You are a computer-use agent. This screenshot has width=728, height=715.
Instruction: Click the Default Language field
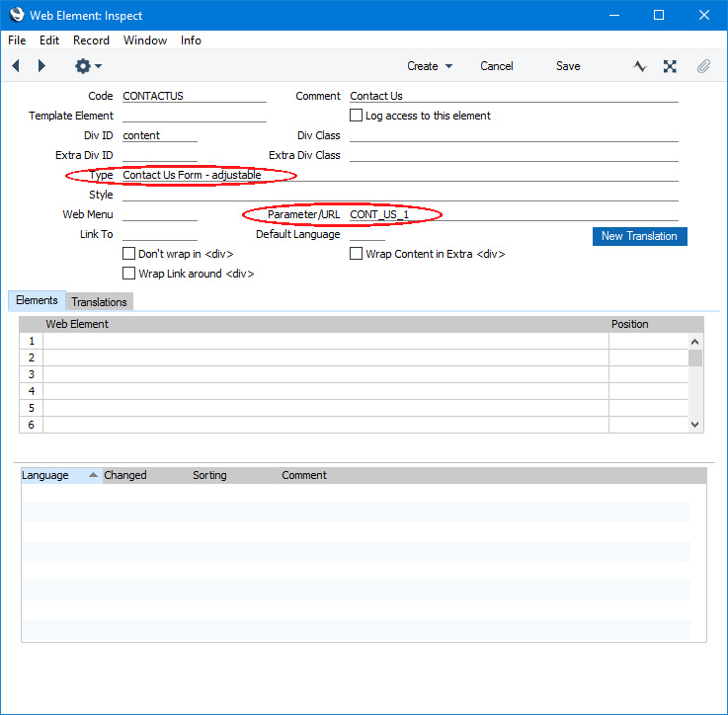click(366, 234)
